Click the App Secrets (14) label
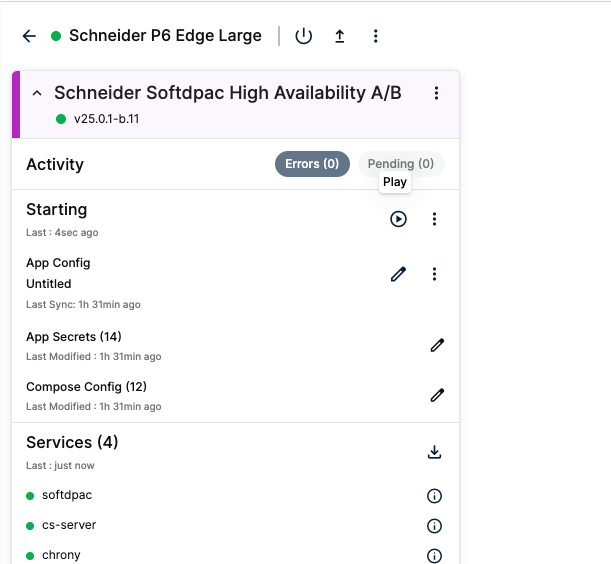 coord(74,337)
